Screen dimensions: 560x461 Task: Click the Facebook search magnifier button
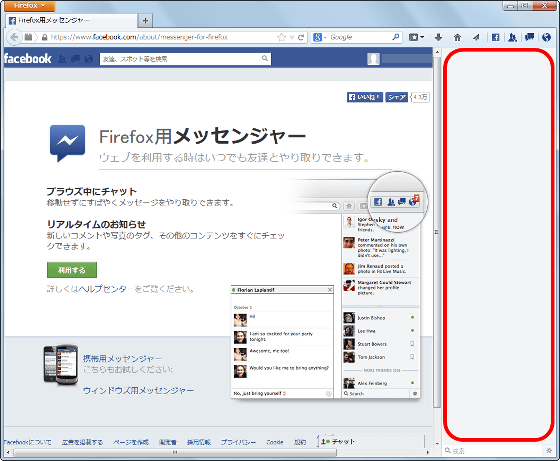(x=265, y=59)
